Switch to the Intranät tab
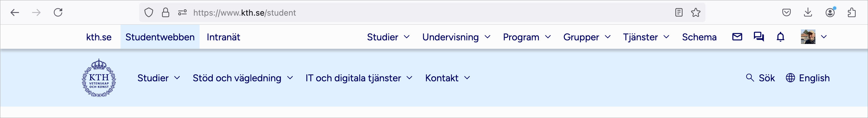 (223, 37)
